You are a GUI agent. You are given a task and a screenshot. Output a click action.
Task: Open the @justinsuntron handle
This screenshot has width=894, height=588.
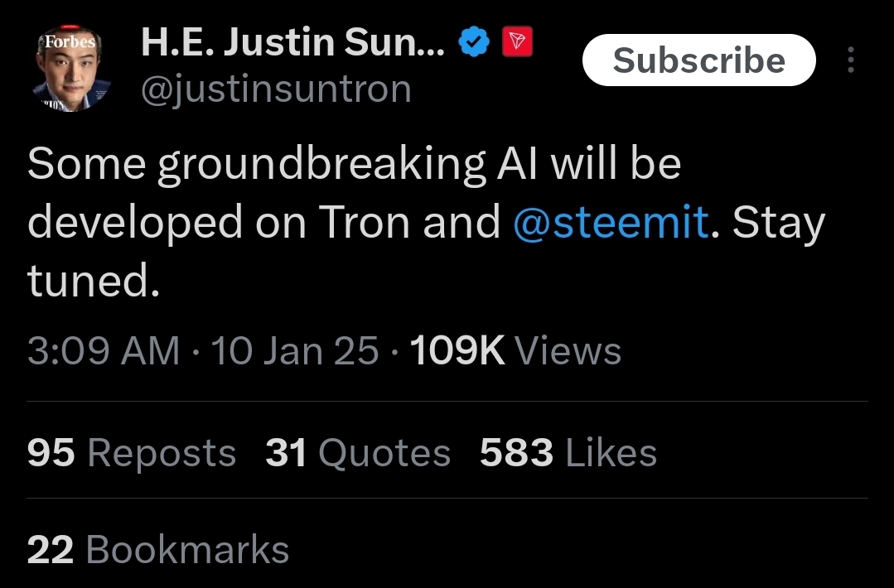276,89
